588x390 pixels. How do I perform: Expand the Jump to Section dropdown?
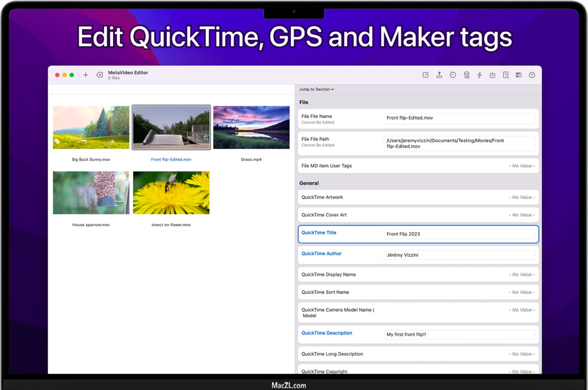pos(317,89)
